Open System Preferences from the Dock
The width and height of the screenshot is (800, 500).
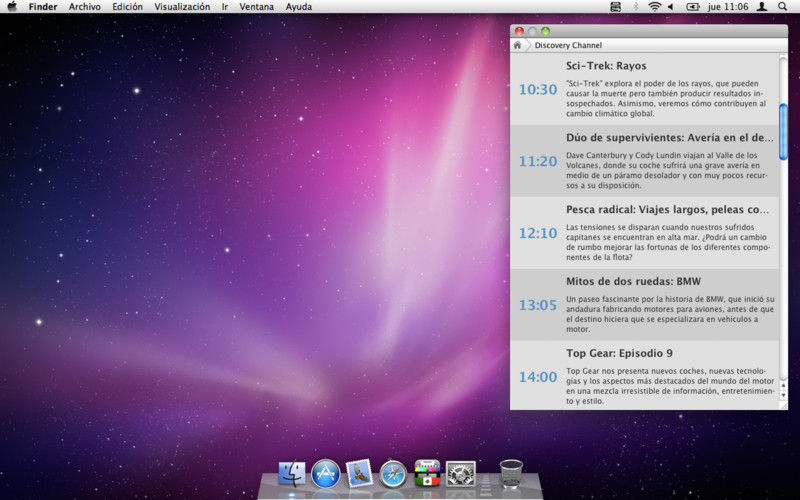[x=461, y=473]
